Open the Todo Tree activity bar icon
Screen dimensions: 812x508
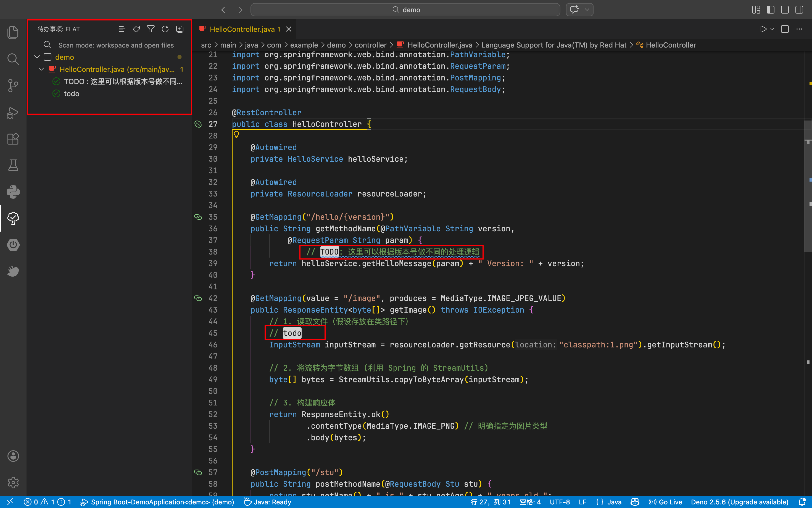click(13, 218)
